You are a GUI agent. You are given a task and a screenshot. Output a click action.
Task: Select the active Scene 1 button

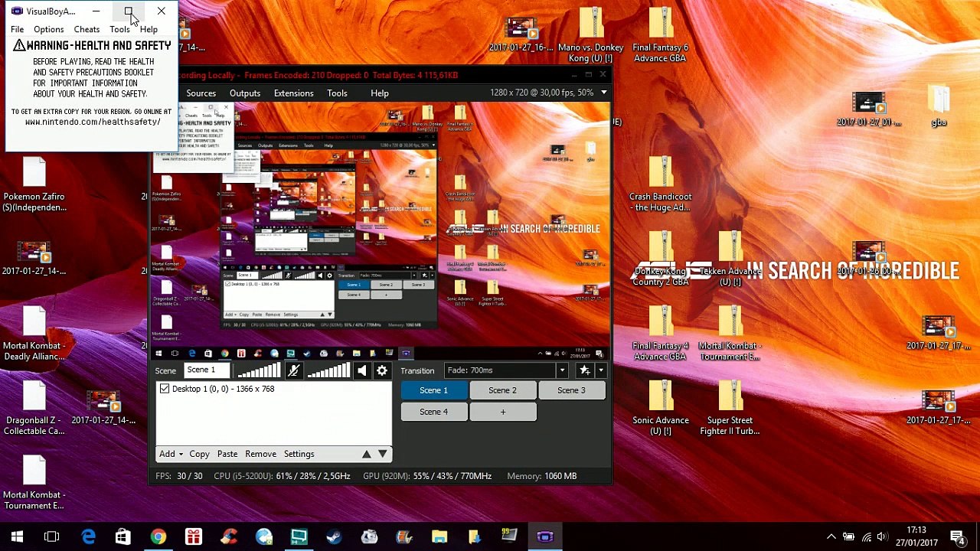click(x=433, y=390)
